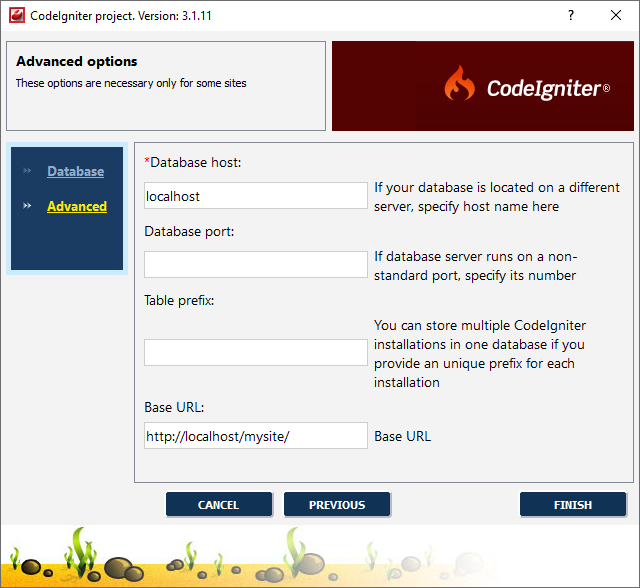Click the 'Table prefix:' label
The image size is (640, 588).
point(179,300)
